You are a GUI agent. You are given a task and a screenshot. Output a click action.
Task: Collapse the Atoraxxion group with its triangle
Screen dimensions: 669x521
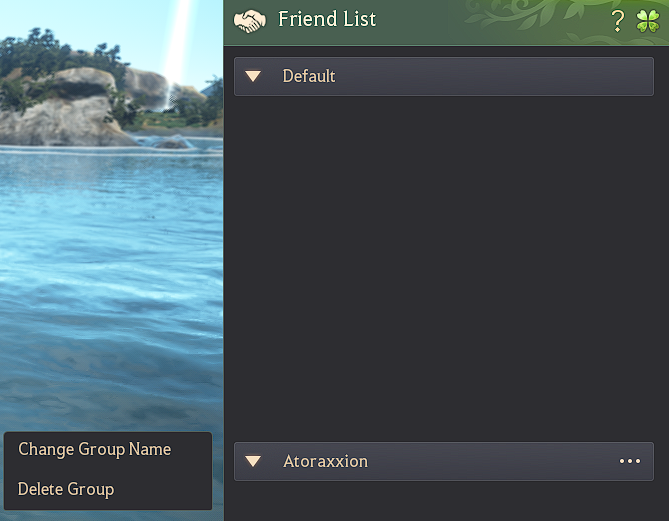(253, 461)
